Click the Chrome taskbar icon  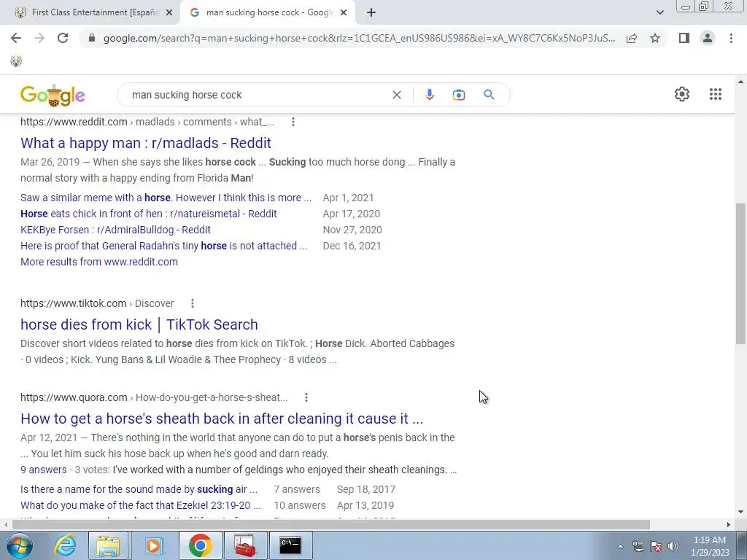tap(200, 545)
